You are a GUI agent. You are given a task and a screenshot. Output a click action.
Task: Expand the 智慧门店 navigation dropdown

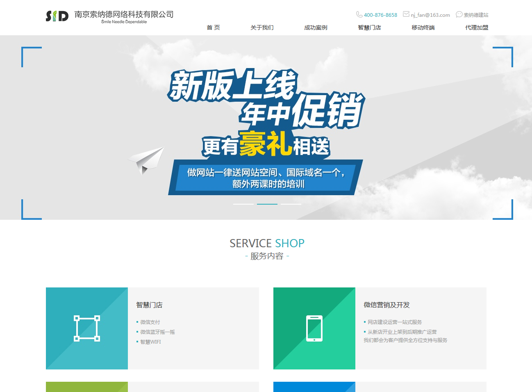[x=368, y=27]
